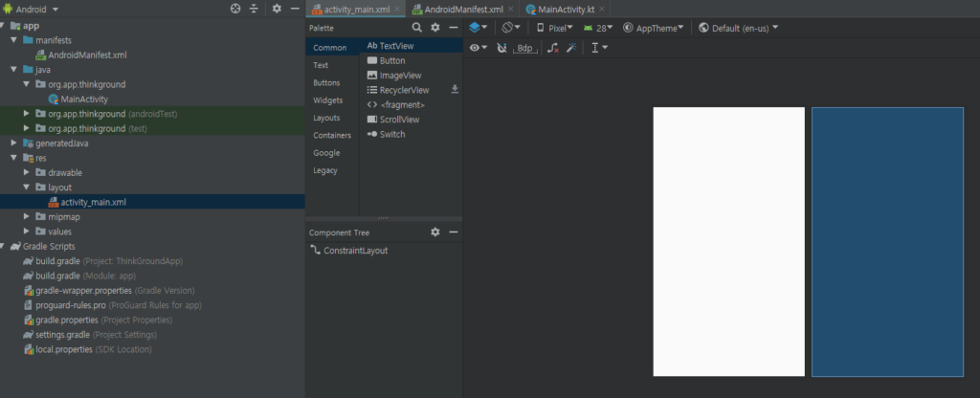Open the Pixel device dropdown
The height and width of the screenshot is (398, 980).
tap(555, 28)
